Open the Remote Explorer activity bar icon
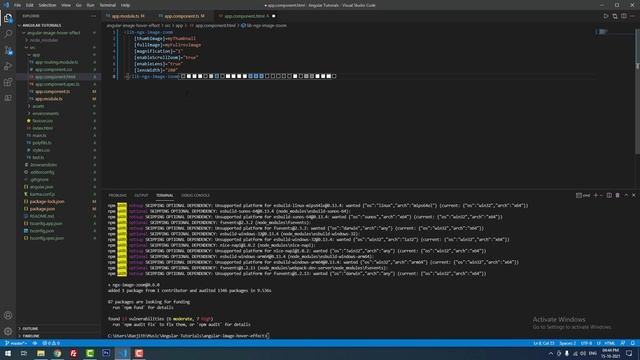This screenshot has height=360, width=640. click(8, 98)
